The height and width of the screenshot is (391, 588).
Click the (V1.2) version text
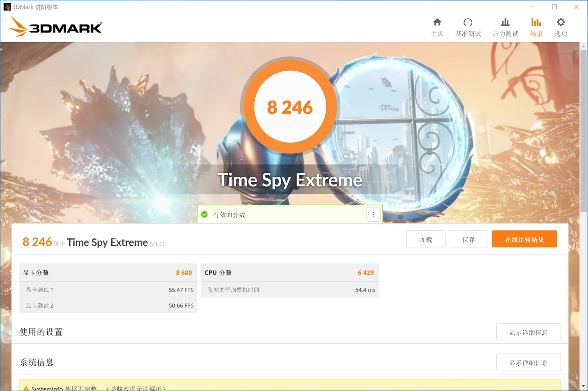click(x=157, y=244)
